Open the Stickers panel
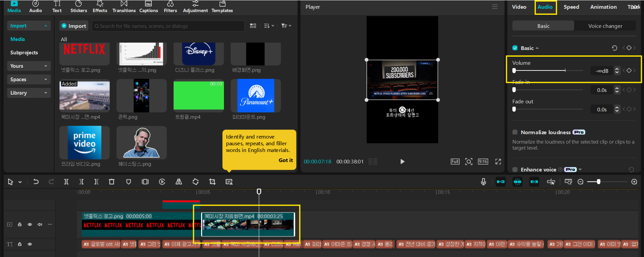The width and height of the screenshot is (644, 257). 79,7
